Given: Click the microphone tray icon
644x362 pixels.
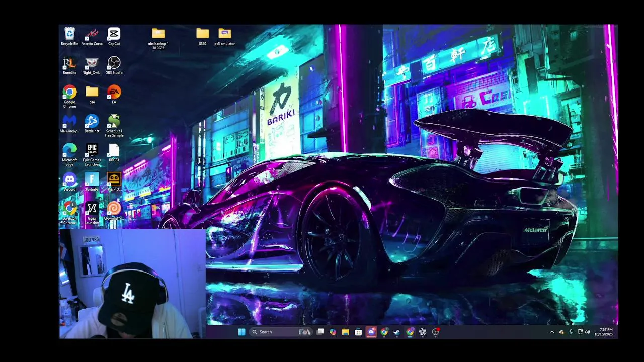Looking at the screenshot, I should [571, 332].
